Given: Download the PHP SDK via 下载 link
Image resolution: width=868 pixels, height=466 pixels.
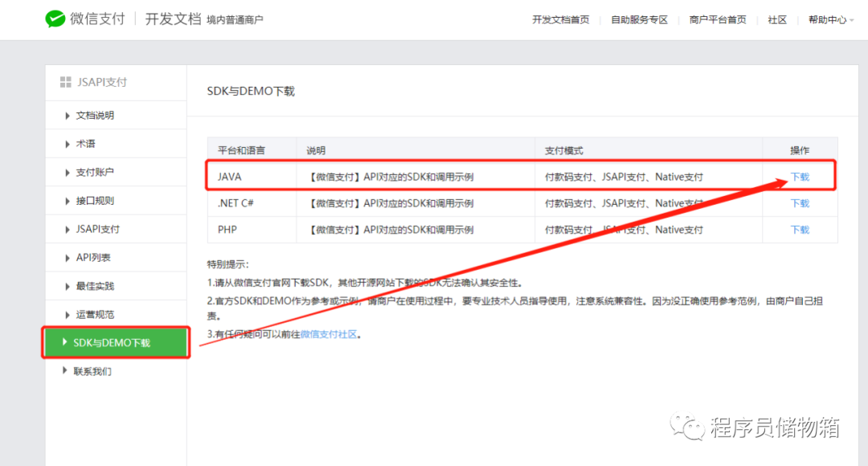Looking at the screenshot, I should tap(800, 230).
